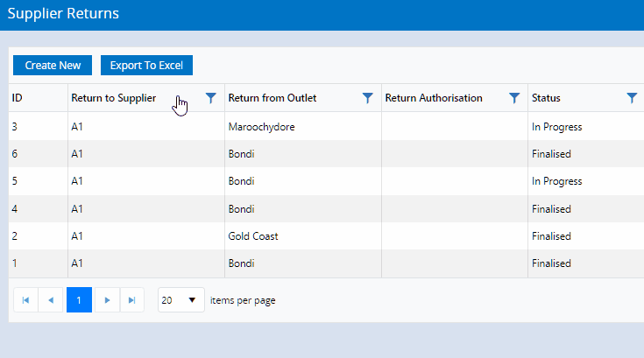Screen dimensions: 644x358
Task: Select Finalised status of row 2
Action: click(x=551, y=236)
